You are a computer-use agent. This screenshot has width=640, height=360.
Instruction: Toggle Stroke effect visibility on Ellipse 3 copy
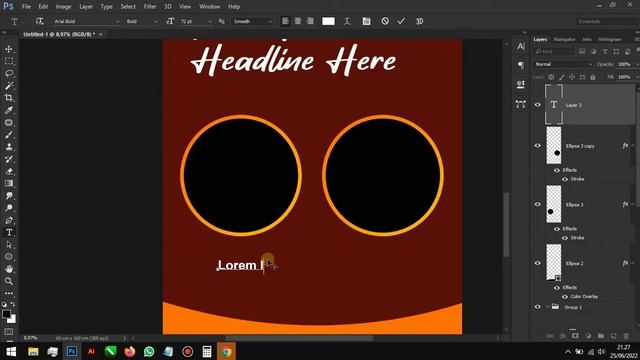tap(565, 179)
